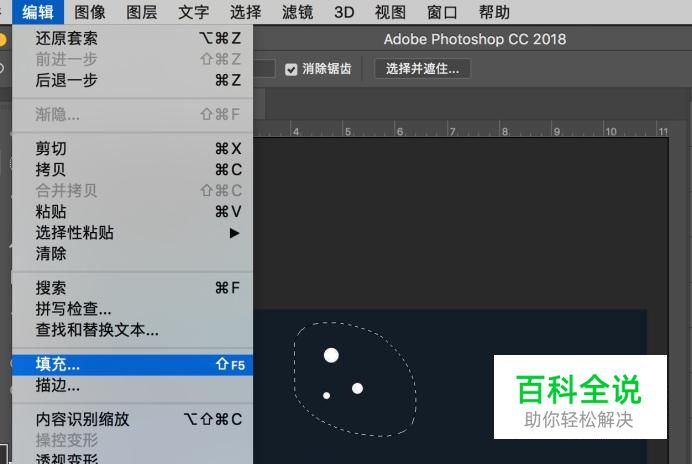This screenshot has width=692, height=464.
Task: Open the 文字 menu
Action: [193, 12]
